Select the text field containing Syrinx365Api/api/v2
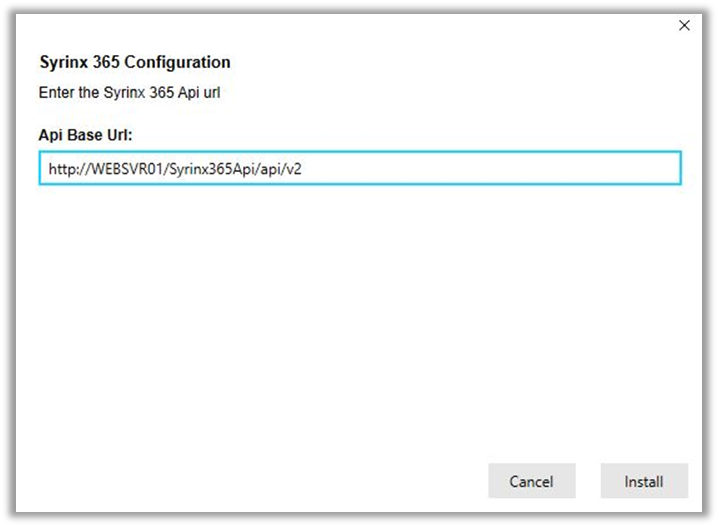The width and height of the screenshot is (719, 527). tap(360, 168)
